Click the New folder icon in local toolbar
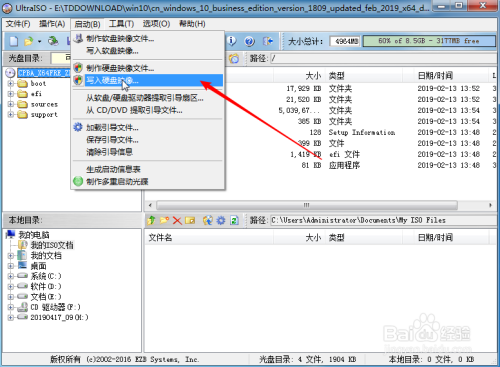Screen dimensions: 500x367 pos(164,220)
